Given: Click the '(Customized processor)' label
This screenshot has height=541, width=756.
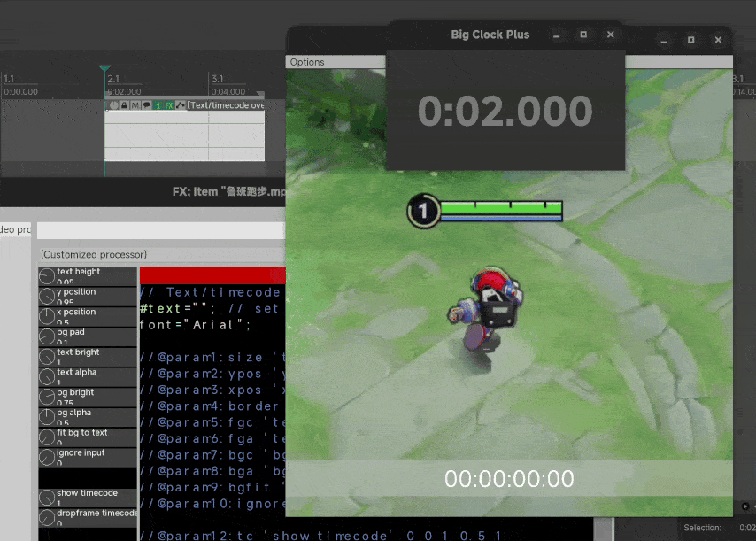Looking at the screenshot, I should (94, 255).
